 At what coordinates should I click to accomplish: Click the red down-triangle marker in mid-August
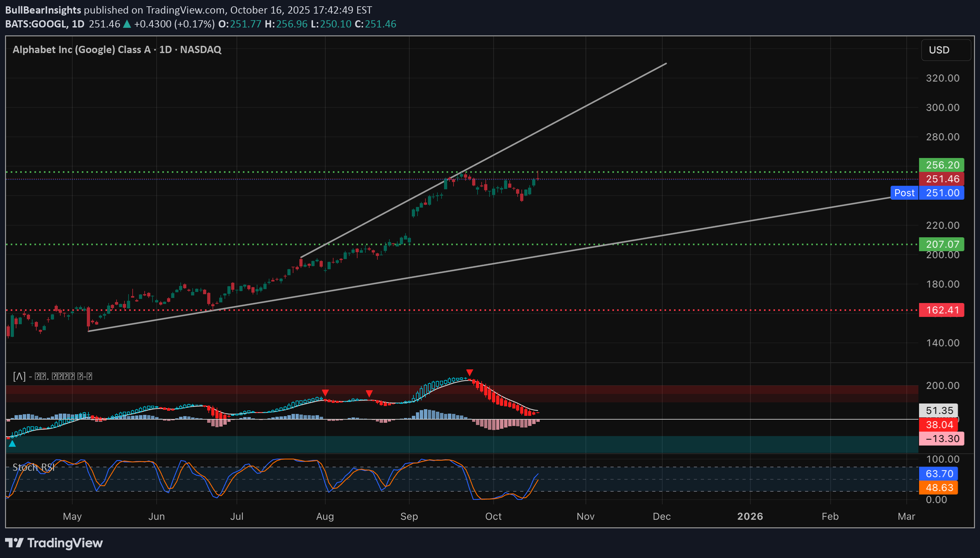pyautogui.click(x=369, y=394)
